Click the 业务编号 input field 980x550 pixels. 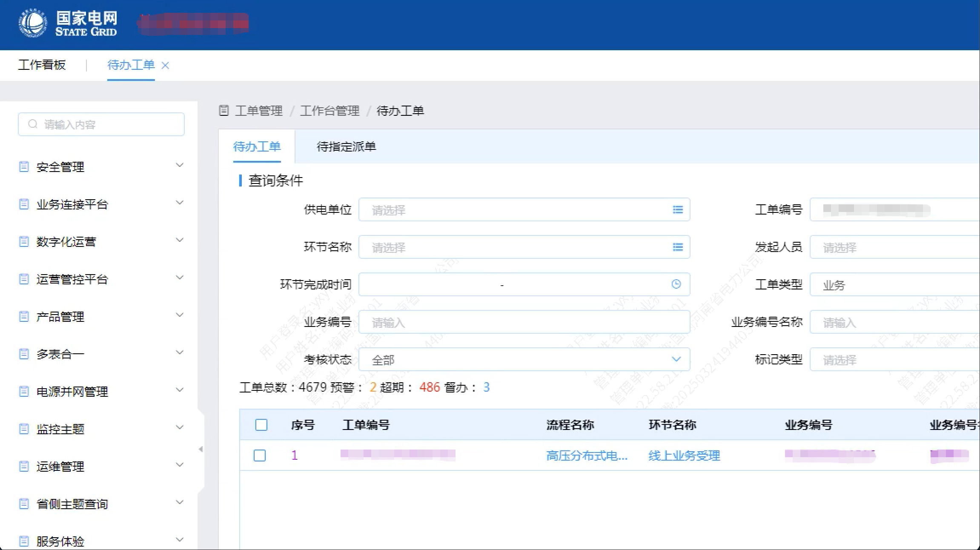pyautogui.click(x=524, y=322)
